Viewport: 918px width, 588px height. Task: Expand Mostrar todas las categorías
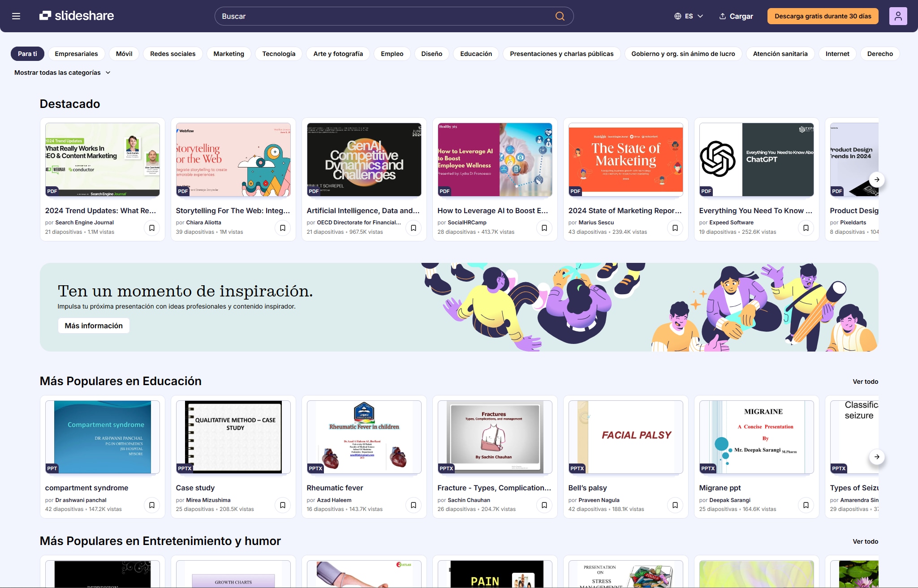coord(62,73)
